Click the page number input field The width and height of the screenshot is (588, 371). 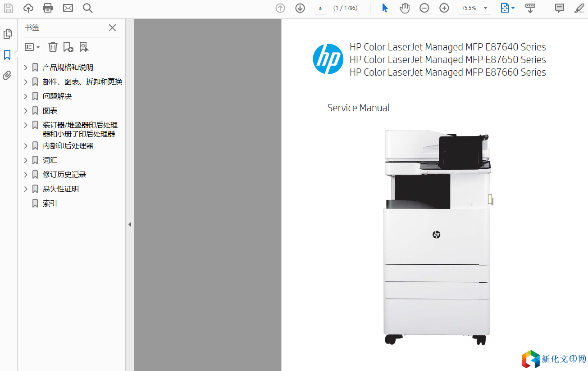[320, 8]
